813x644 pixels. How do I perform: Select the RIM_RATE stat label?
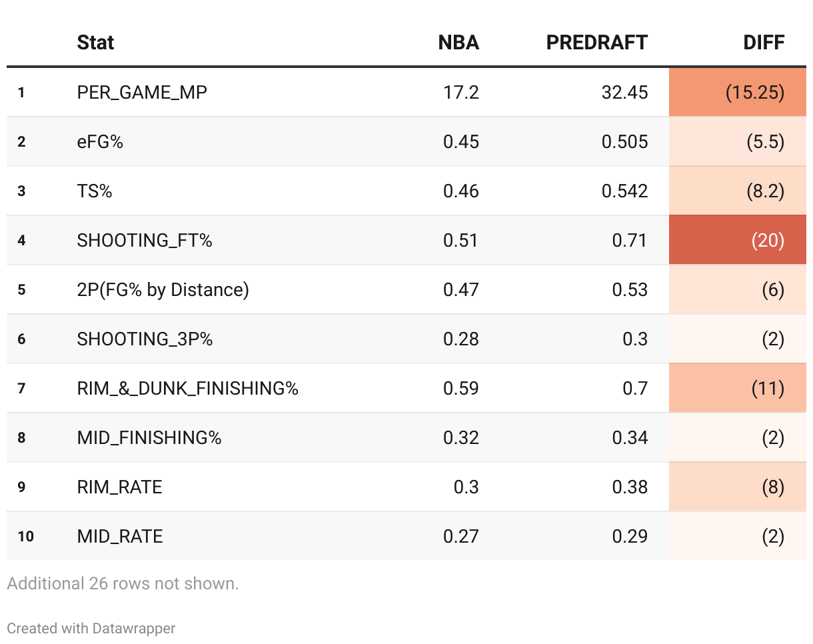point(120,487)
